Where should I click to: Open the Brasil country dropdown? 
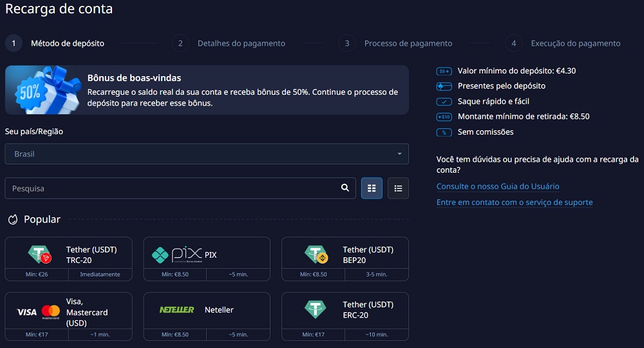click(x=207, y=153)
